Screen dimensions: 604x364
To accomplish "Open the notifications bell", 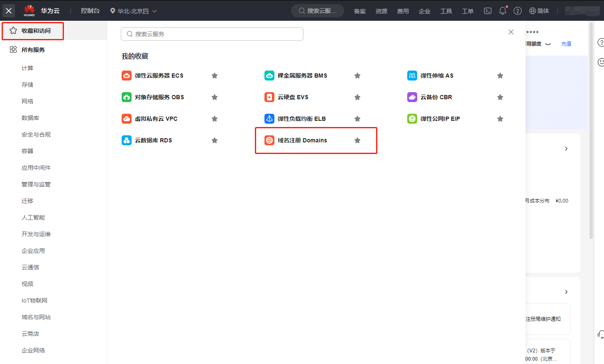I will tap(503, 11).
